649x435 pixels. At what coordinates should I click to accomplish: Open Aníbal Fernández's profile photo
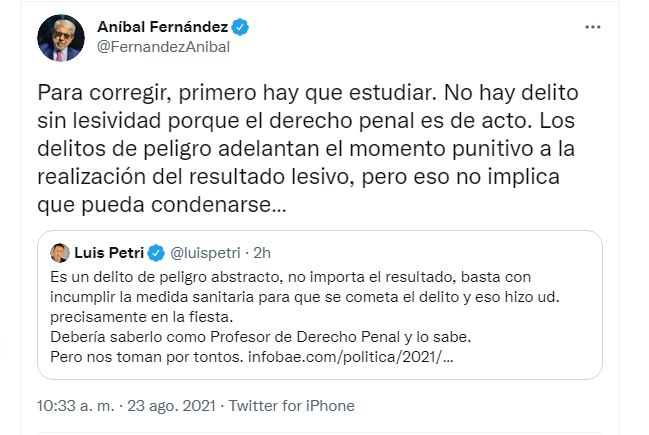pos(60,36)
